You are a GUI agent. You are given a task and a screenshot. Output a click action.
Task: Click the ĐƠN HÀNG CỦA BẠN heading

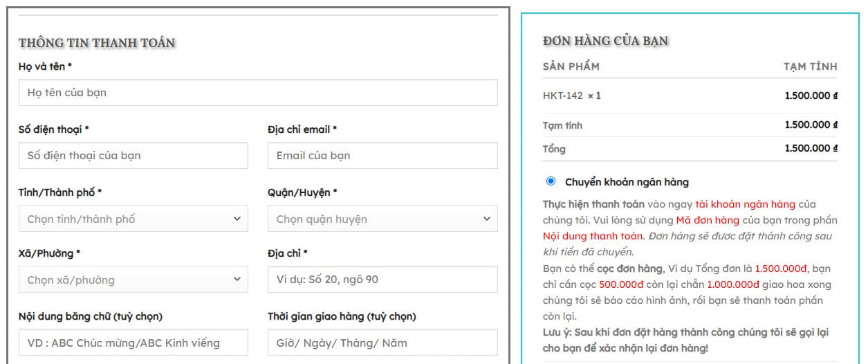(x=605, y=41)
